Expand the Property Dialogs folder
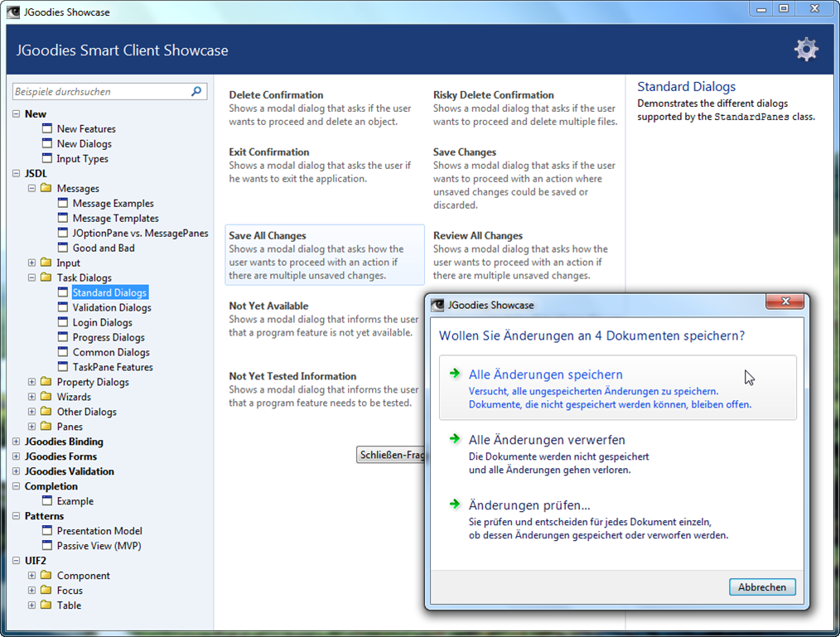The image size is (840, 637). pyautogui.click(x=31, y=381)
